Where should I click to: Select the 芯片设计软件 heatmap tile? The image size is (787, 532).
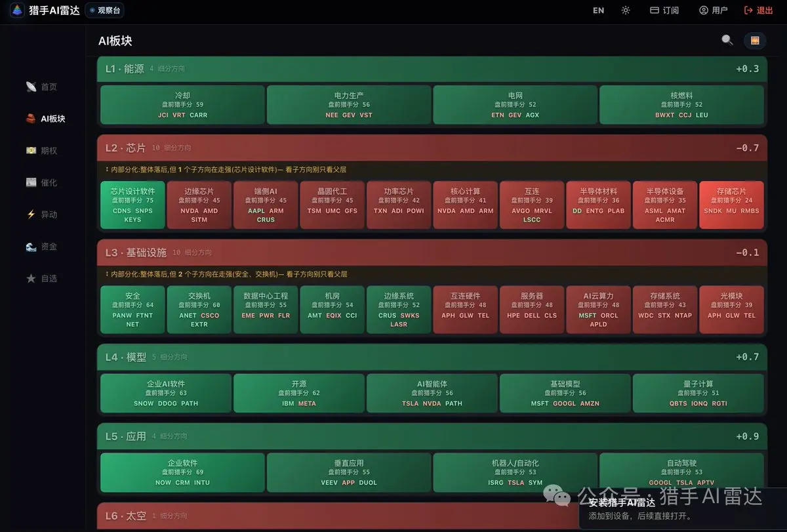[x=132, y=205]
